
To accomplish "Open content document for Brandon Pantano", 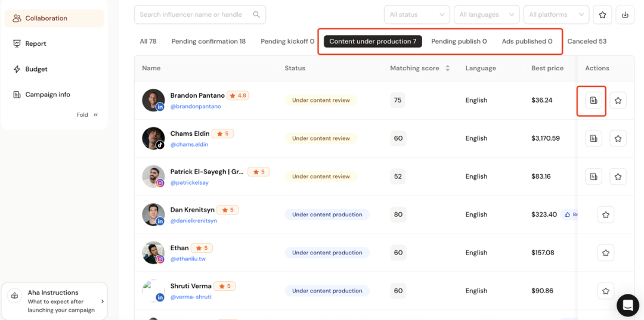I will 593,101.
